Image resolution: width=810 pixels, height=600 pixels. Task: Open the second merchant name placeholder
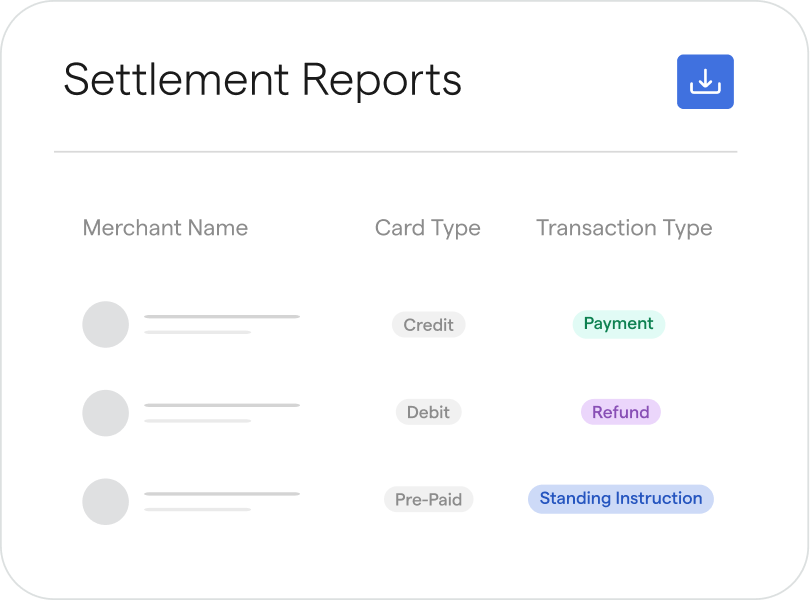(222, 405)
